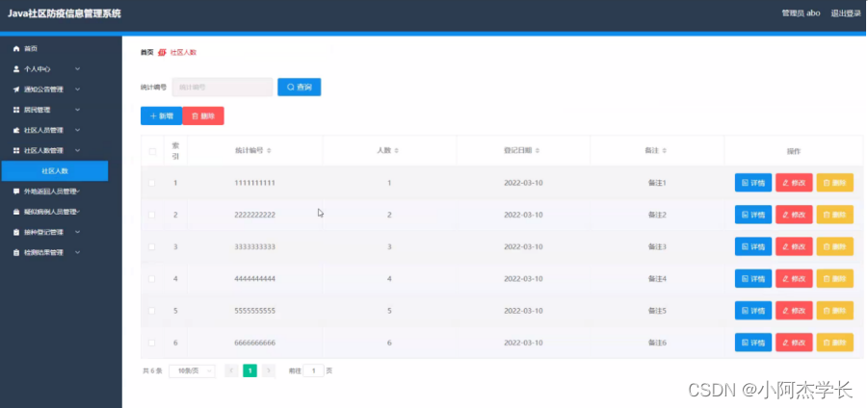868x408 pixels.
Task: Expand 疑似病例人员管理 menu chevron
Action: pos(78,212)
